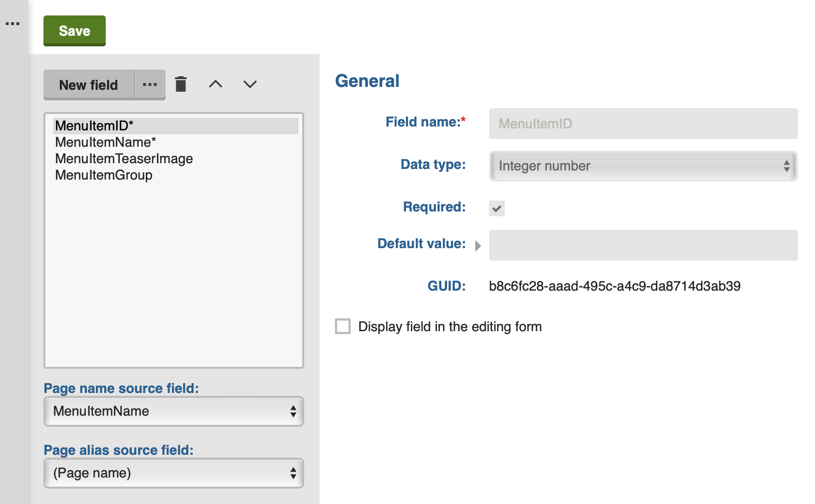Click the GUID value text
815x504 pixels.
click(x=615, y=286)
